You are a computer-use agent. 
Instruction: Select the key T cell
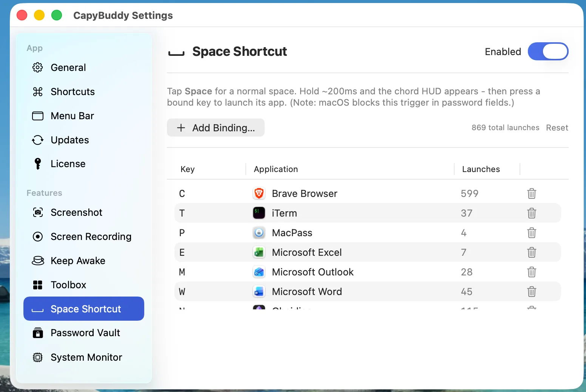tap(182, 213)
